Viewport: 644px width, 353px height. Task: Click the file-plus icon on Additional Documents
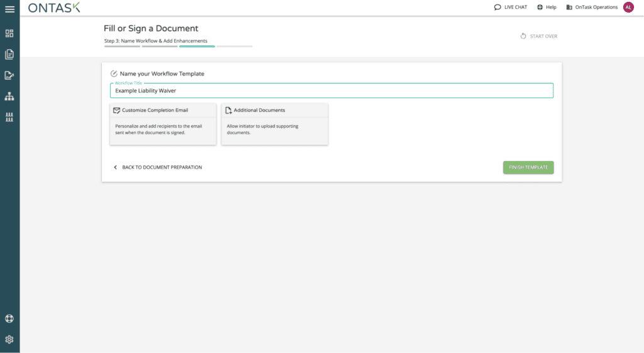click(x=228, y=110)
